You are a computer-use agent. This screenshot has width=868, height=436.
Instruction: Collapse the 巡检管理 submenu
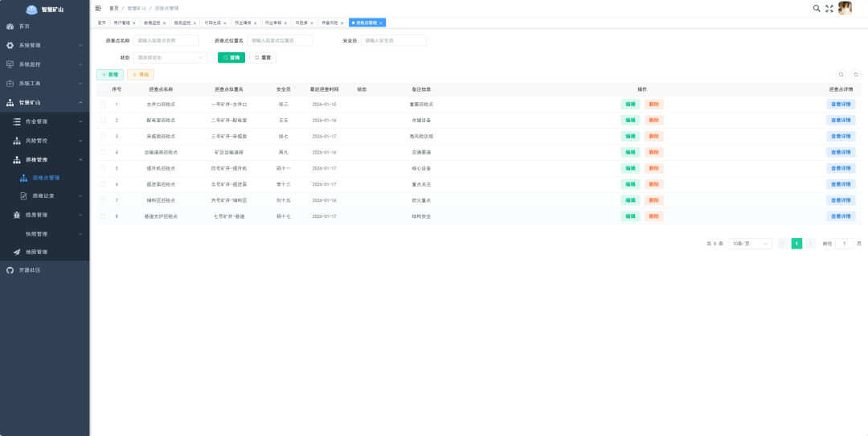pos(80,159)
